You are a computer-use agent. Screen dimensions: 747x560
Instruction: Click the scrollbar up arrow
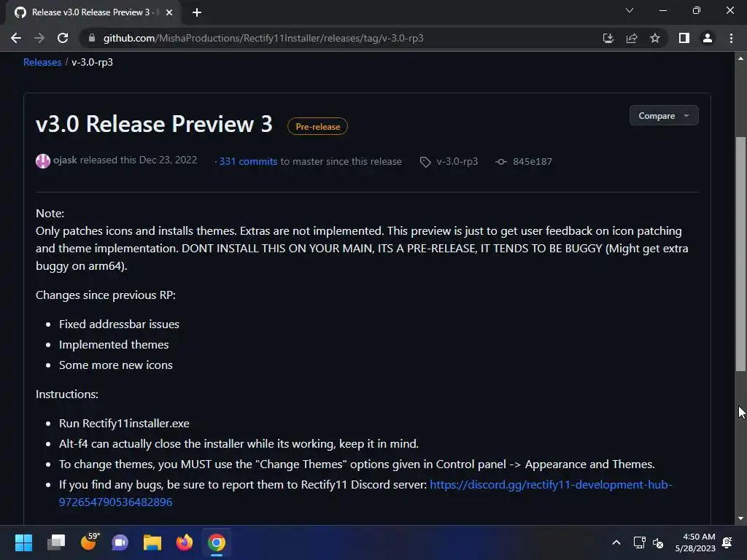(740, 58)
